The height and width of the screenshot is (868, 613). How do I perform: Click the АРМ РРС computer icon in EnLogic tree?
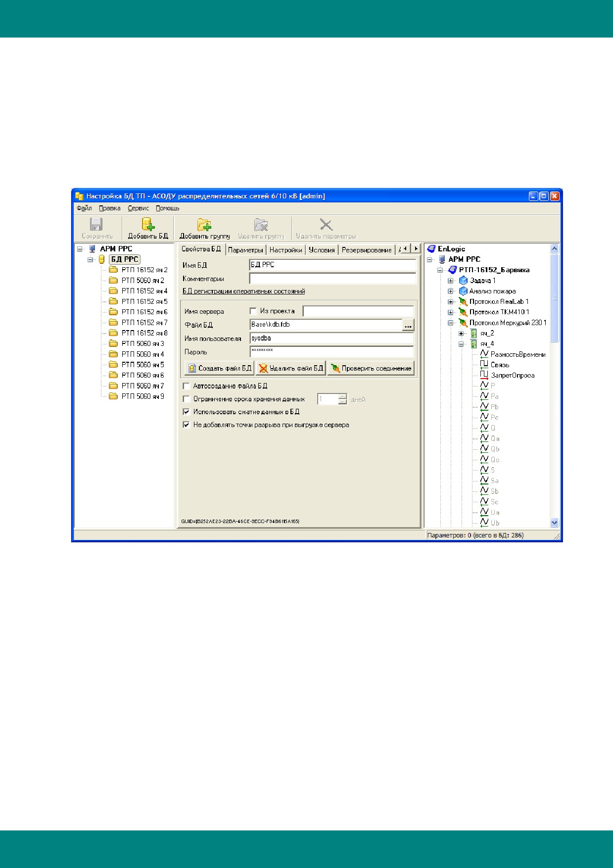point(442,259)
